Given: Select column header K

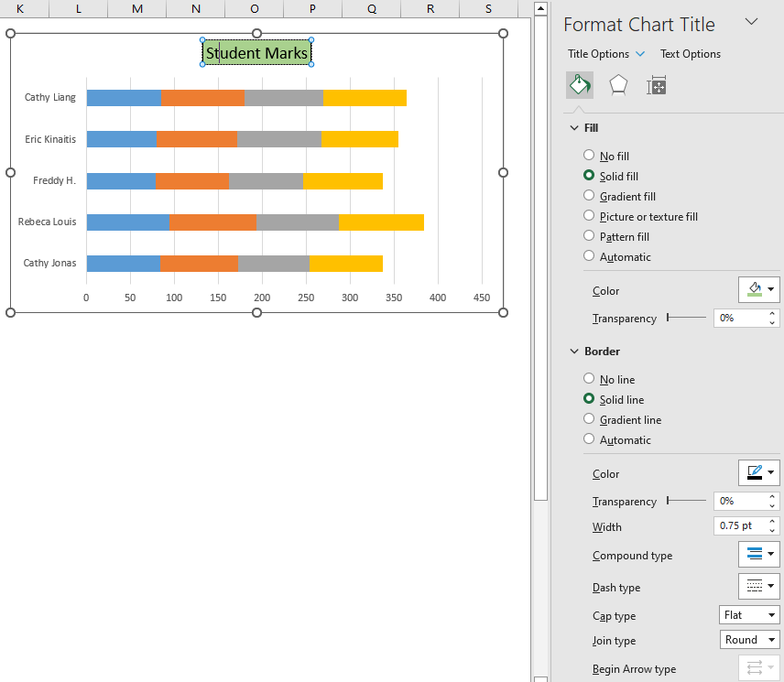Looking at the screenshot, I should [x=20, y=8].
